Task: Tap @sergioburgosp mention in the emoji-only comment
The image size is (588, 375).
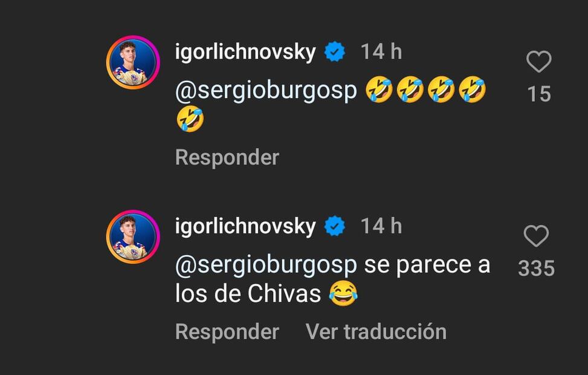Action: tap(266, 91)
